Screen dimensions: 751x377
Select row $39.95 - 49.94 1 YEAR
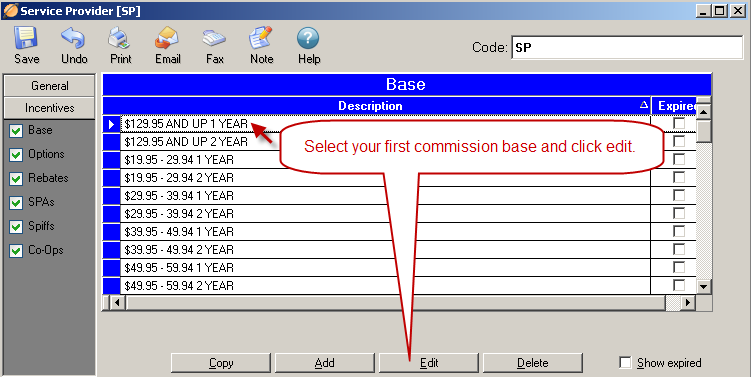point(386,231)
